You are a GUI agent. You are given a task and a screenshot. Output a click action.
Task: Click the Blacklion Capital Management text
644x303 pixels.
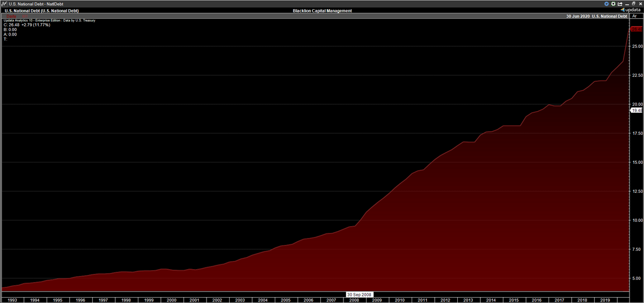pos(322,11)
